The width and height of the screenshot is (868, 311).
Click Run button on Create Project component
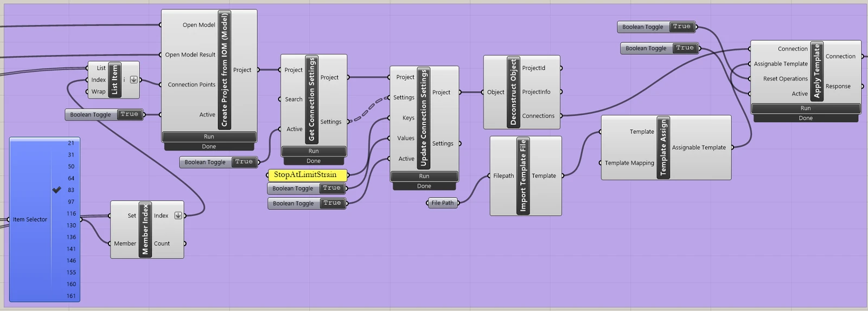pos(209,137)
